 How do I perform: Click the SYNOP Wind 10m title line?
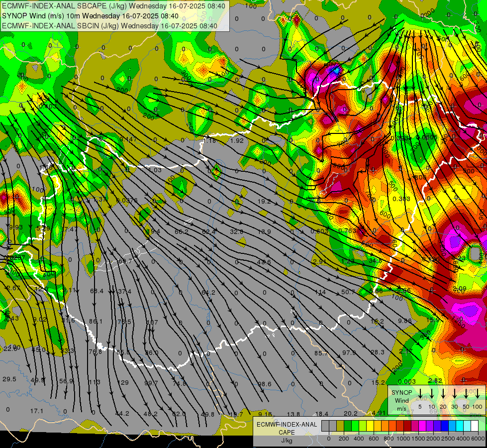click(90, 16)
